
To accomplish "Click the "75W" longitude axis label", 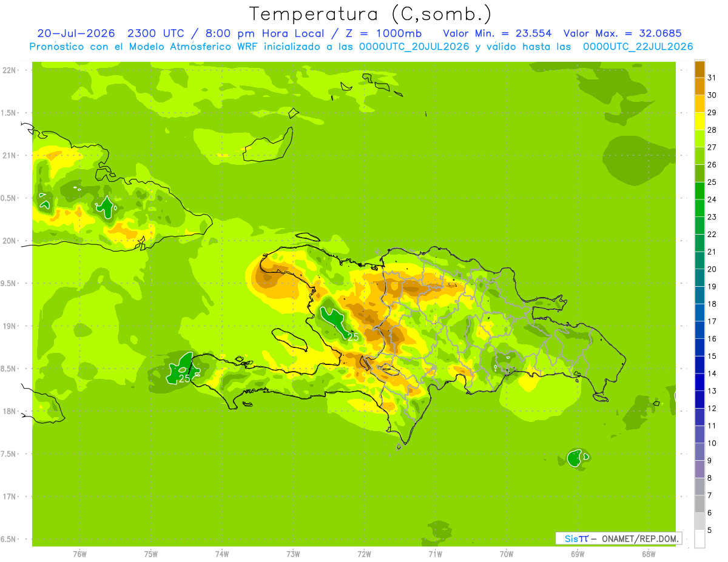I will coord(151,554).
